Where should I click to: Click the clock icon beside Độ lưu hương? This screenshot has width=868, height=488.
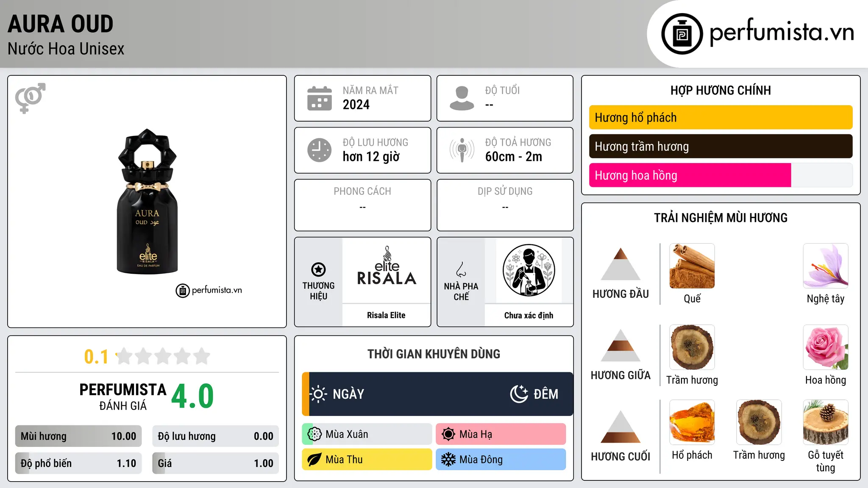[x=319, y=150]
